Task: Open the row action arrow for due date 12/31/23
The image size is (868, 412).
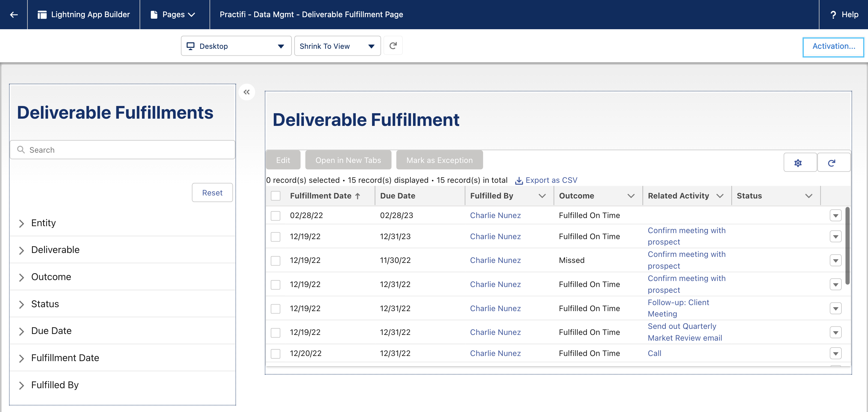Action: (x=836, y=237)
